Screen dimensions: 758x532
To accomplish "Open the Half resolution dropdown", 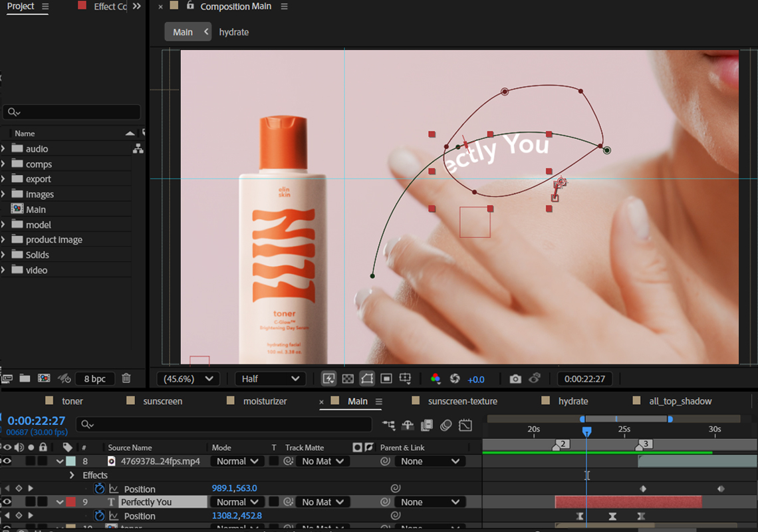I will tap(270, 378).
